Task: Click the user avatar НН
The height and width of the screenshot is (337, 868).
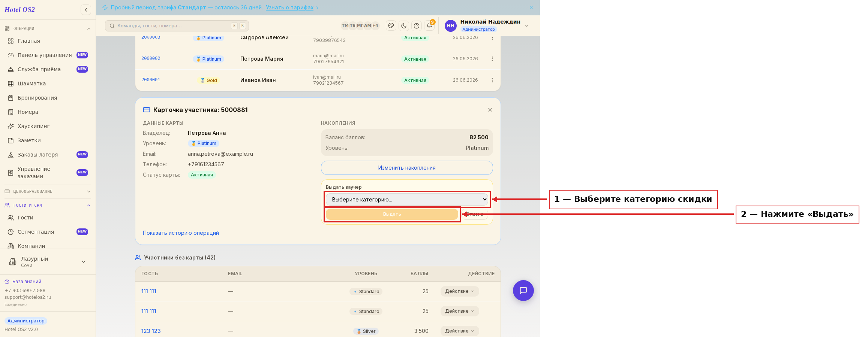Action: [450, 25]
